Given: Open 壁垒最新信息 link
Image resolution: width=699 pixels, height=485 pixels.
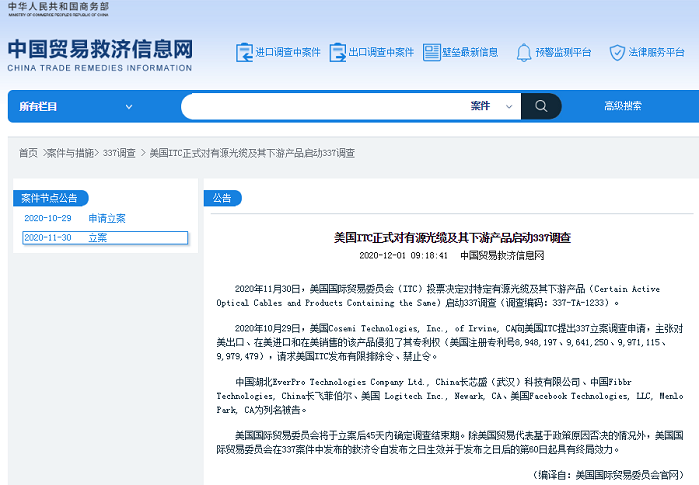Looking at the screenshot, I should tap(470, 53).
